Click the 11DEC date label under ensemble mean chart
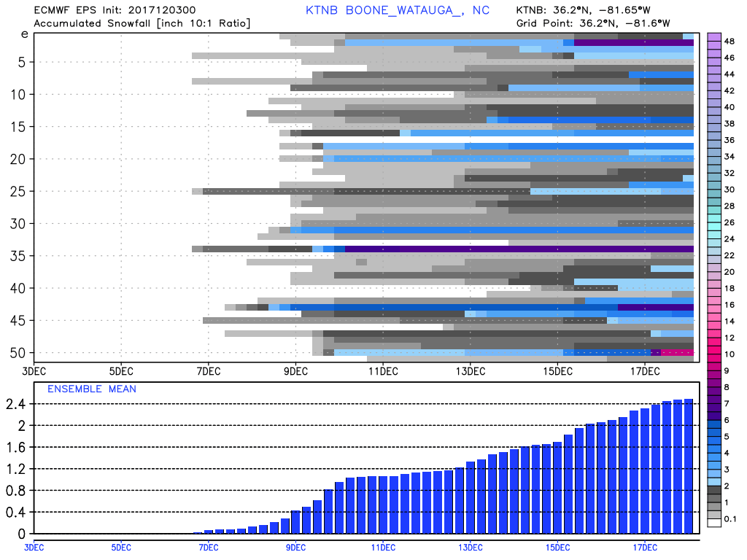This screenshot has height=560, width=747. [382, 547]
